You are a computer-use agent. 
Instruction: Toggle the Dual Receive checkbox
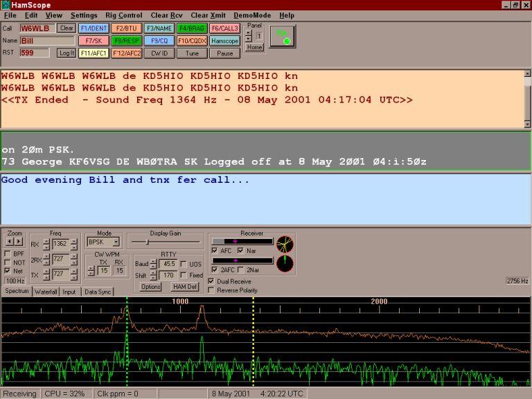point(211,281)
